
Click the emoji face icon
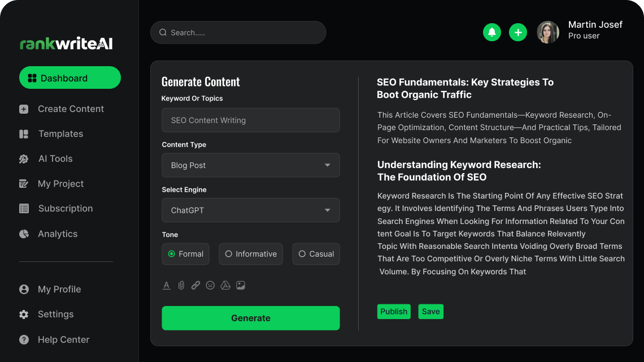pyautogui.click(x=210, y=286)
